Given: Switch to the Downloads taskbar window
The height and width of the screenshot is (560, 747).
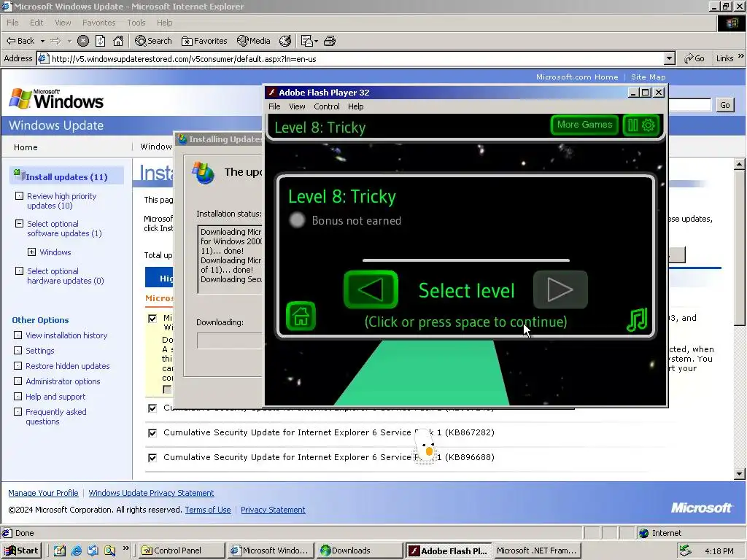Looking at the screenshot, I should pyautogui.click(x=360, y=551).
